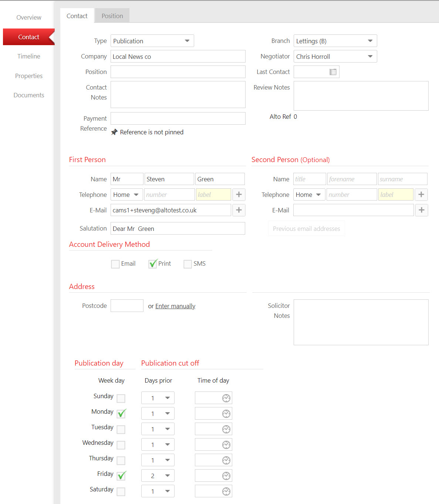Viewport: 439px width, 504px height.
Task: Click the pin icon for payment reference
Action: (x=114, y=132)
